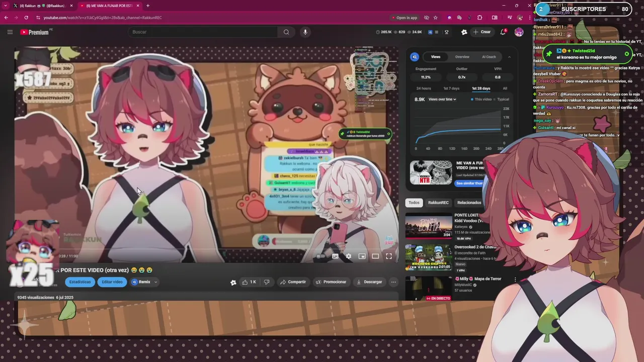The image size is (644, 362).
Task: Open the YouTube hamburger guide menu
Action: (10, 32)
